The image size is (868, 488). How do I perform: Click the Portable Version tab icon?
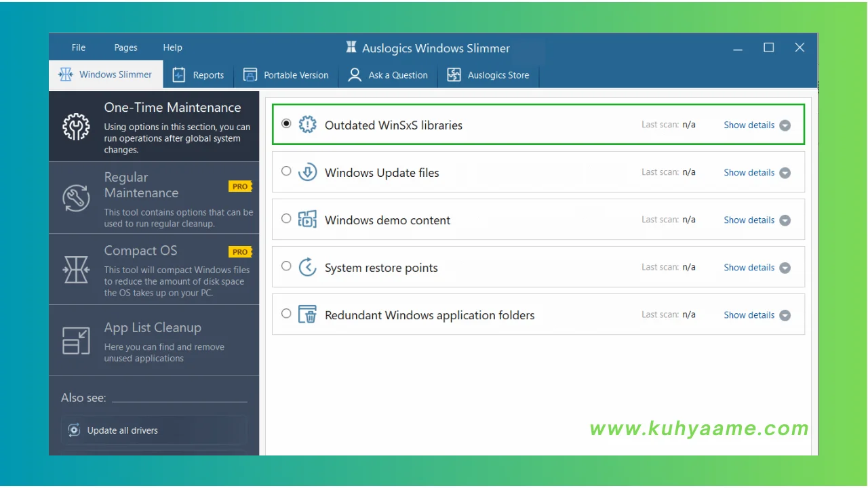pyautogui.click(x=250, y=75)
